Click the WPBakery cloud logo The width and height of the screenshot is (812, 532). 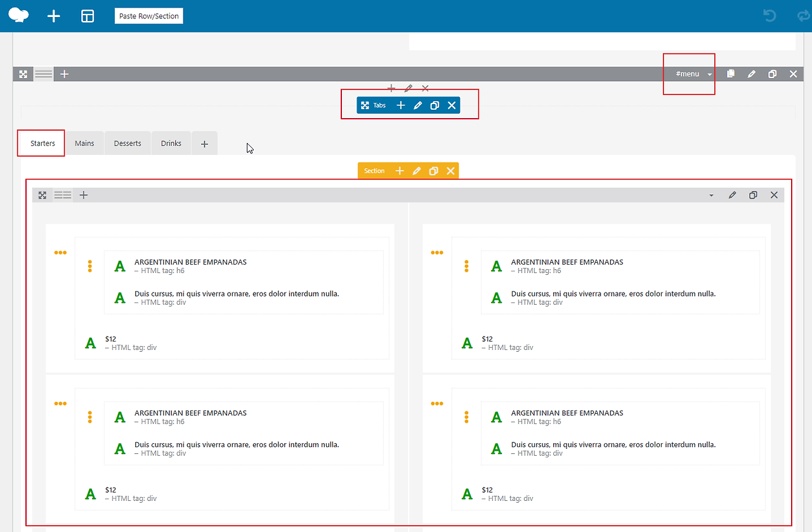click(18, 16)
